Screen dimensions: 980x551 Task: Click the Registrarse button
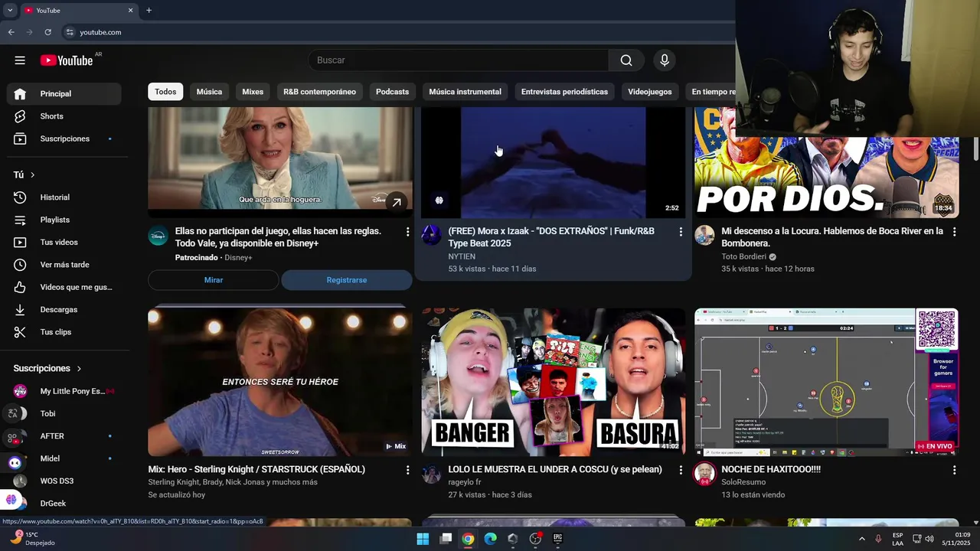click(347, 280)
